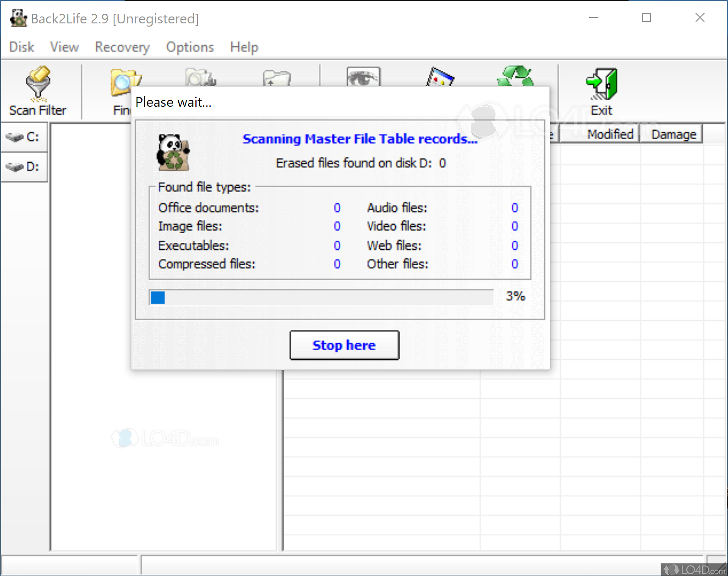
Task: Click the 'Other files:' label
Action: (397, 264)
